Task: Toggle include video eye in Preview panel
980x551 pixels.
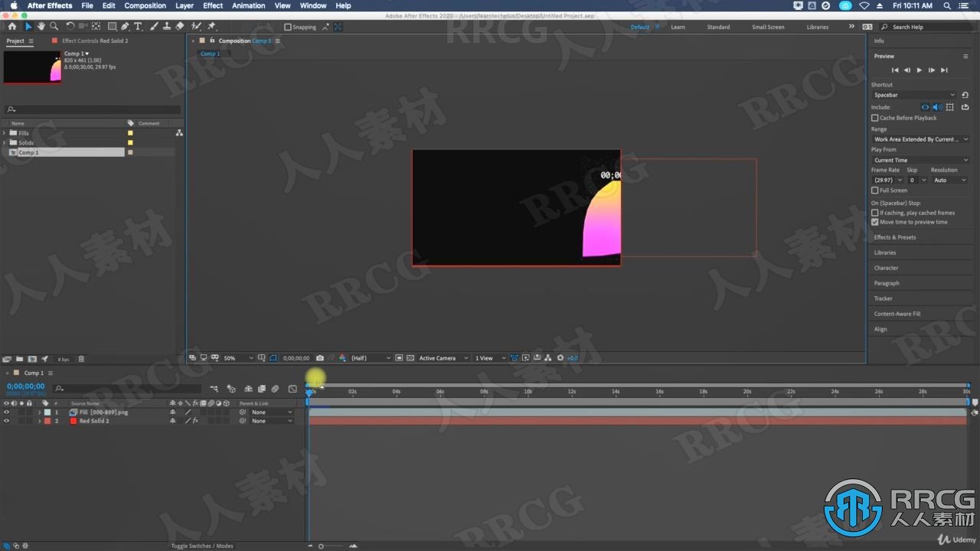Action: point(925,107)
